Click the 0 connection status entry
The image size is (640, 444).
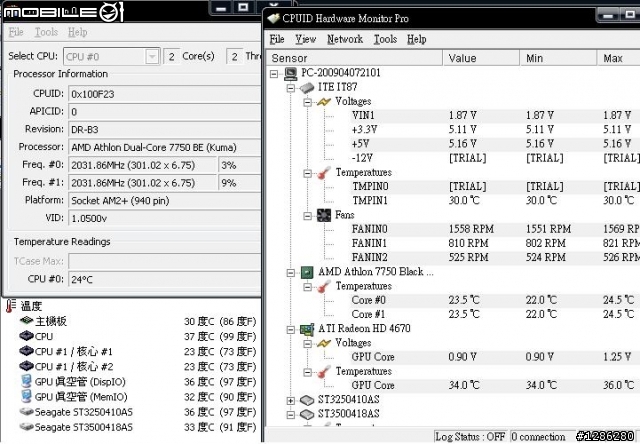click(x=538, y=437)
